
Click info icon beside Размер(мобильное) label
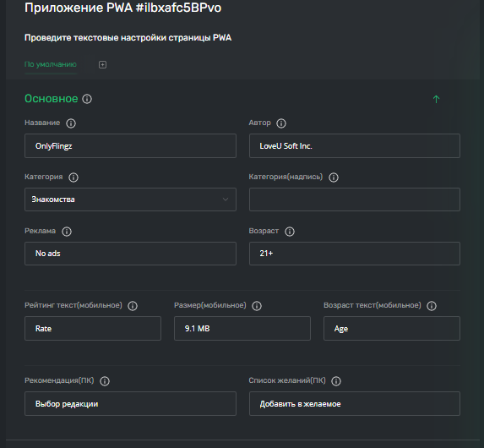click(x=257, y=306)
